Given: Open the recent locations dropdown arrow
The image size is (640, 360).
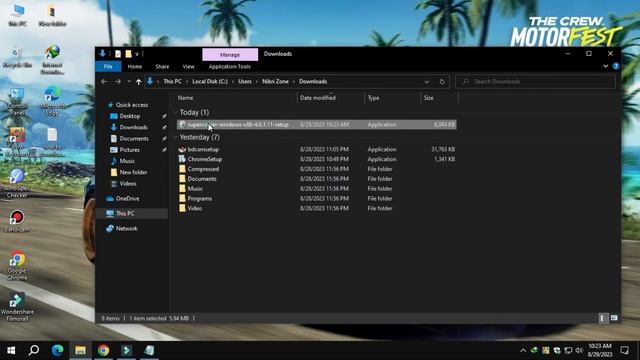Looking at the screenshot, I should pos(129,82).
